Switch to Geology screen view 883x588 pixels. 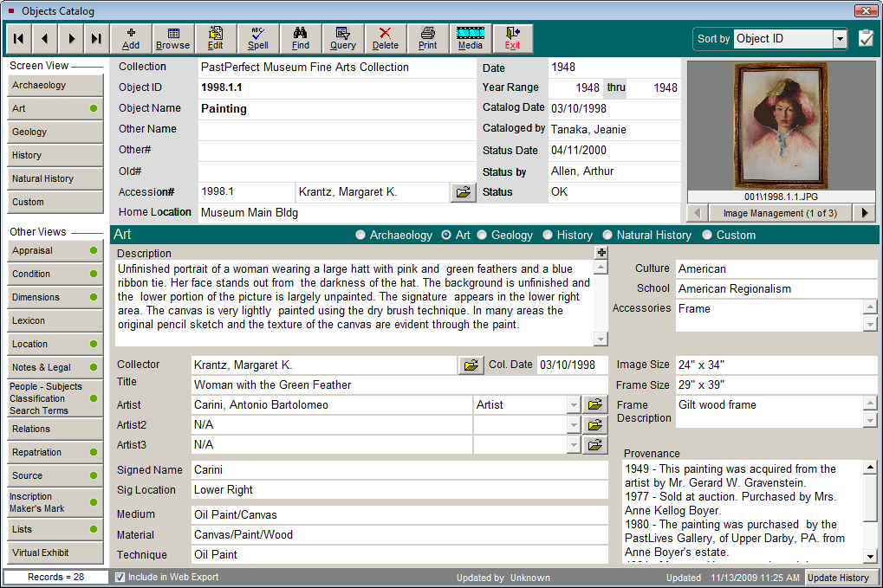coord(55,132)
